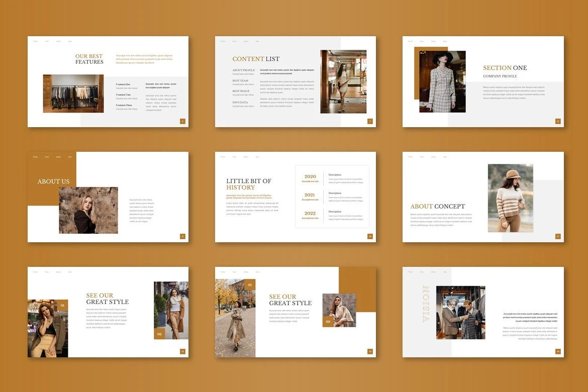588x392 pixels.
Task: Click the page number 14 badge on Vision slide
Action: [558, 351]
